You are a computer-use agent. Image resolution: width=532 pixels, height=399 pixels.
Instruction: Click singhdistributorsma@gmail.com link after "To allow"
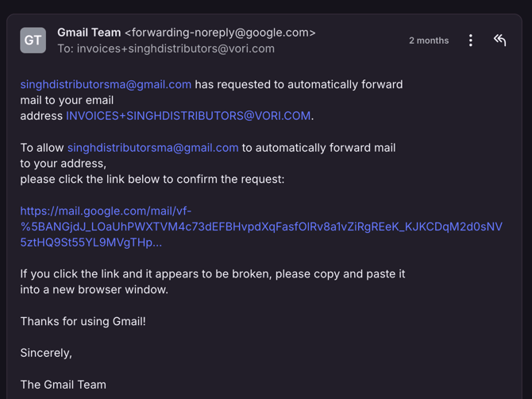152,148
